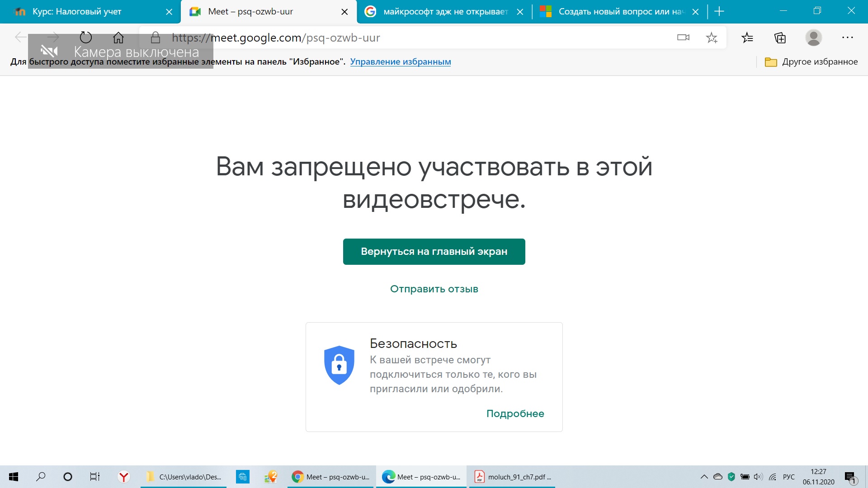This screenshot has height=488, width=868.
Task: Open the Windows Start menu
Action: [14, 477]
